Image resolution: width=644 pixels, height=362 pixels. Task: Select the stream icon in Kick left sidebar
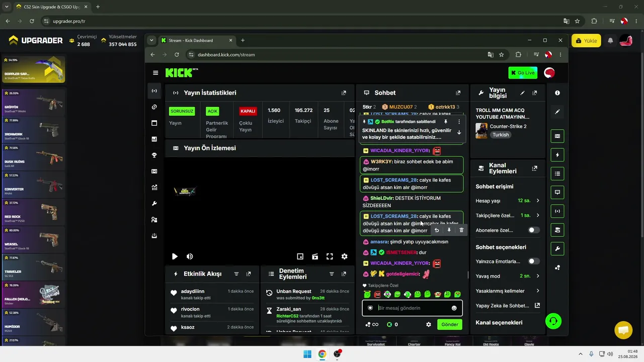154,91
